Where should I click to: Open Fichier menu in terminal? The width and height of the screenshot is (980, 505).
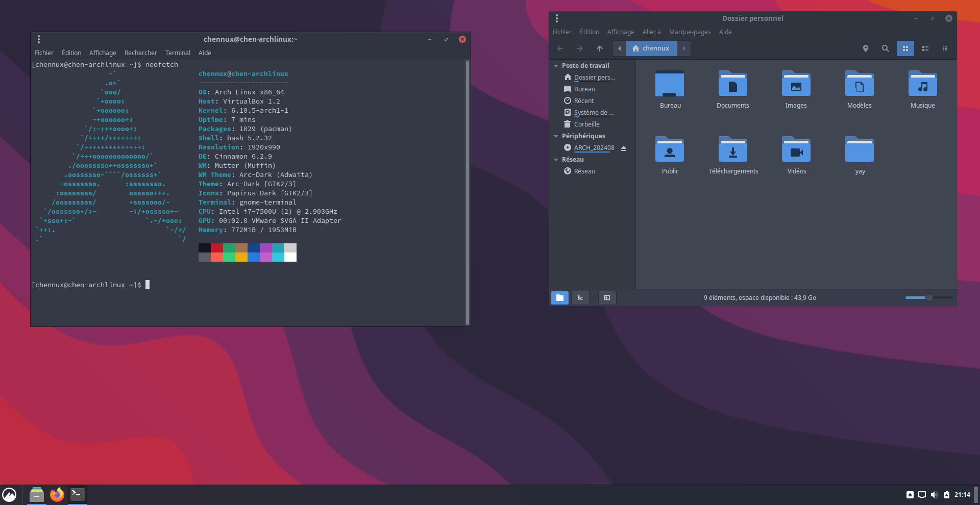point(44,53)
